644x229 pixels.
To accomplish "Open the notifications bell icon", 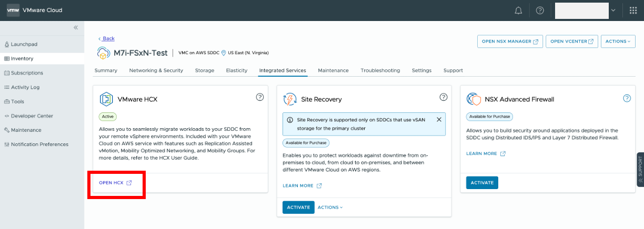I will tap(518, 11).
